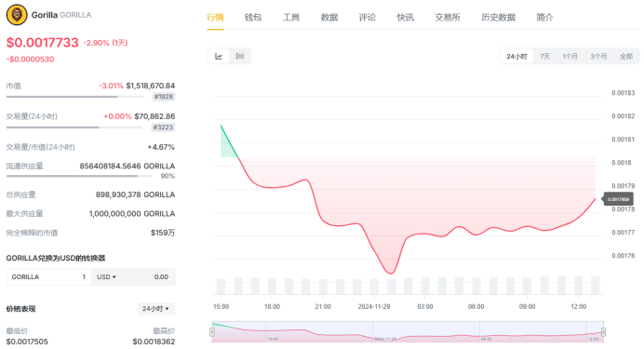Go to the 交易所 tab
This screenshot has height=349, width=644.
coord(448,18)
